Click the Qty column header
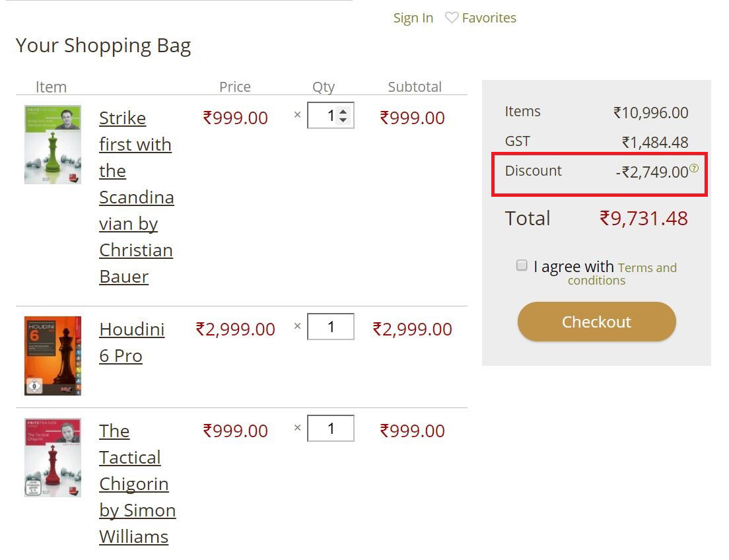The width and height of the screenshot is (729, 560). pyautogui.click(x=324, y=87)
